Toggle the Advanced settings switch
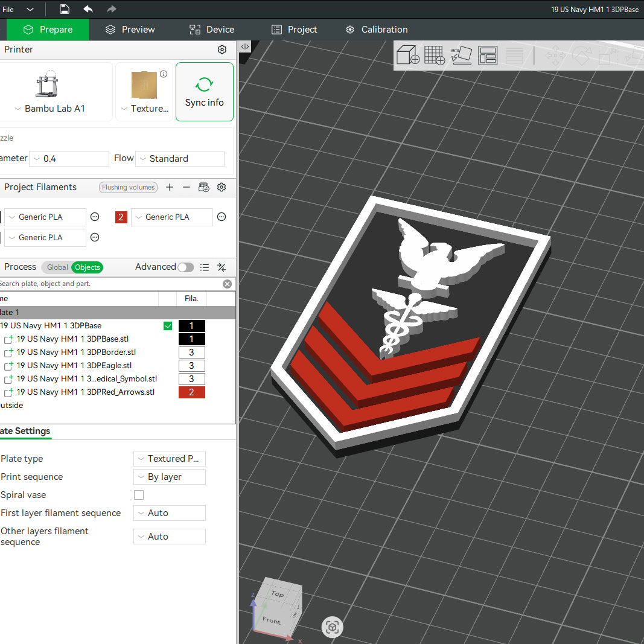This screenshot has width=644, height=644. tap(185, 267)
